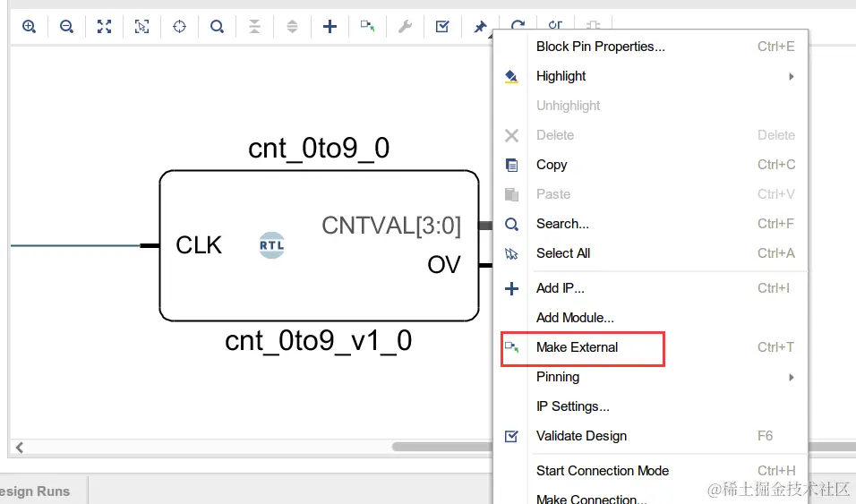Click the pin toolbar icon
Screen dimensions: 856x504
[x=481, y=26]
